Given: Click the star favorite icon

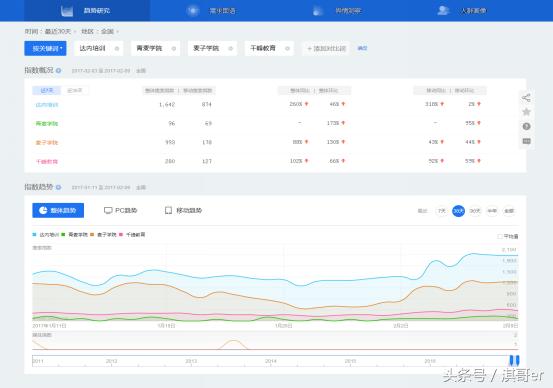Looking at the screenshot, I should (526, 112).
